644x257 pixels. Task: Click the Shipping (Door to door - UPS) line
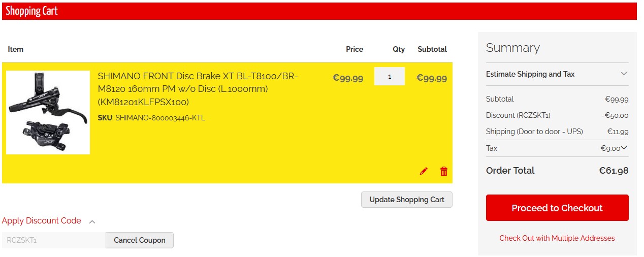pyautogui.click(x=534, y=132)
